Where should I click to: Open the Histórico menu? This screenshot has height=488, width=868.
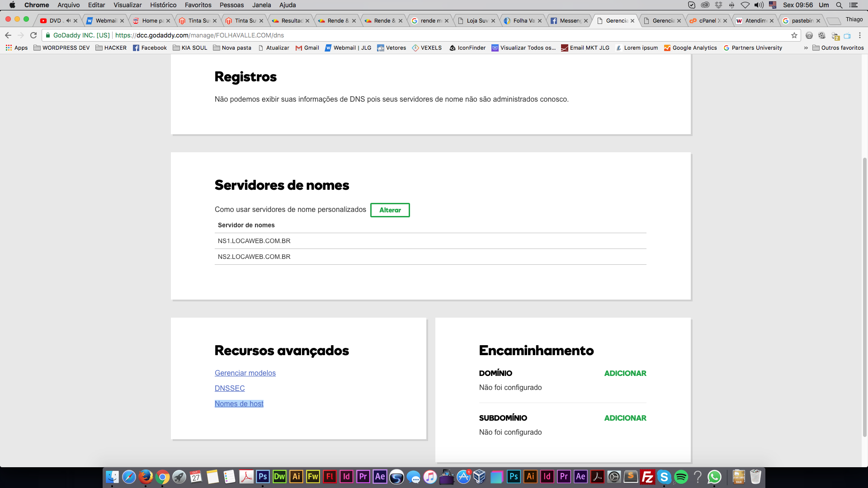click(163, 5)
